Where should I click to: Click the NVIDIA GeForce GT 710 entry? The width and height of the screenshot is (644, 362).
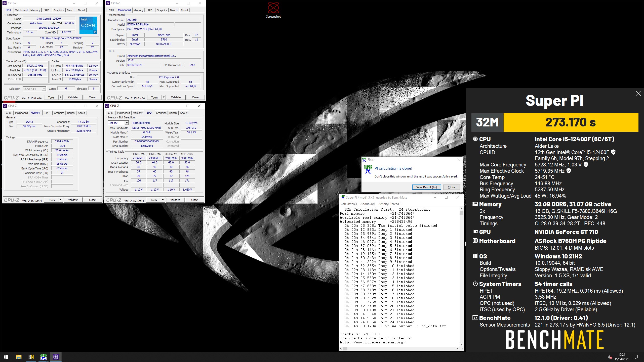(566, 232)
